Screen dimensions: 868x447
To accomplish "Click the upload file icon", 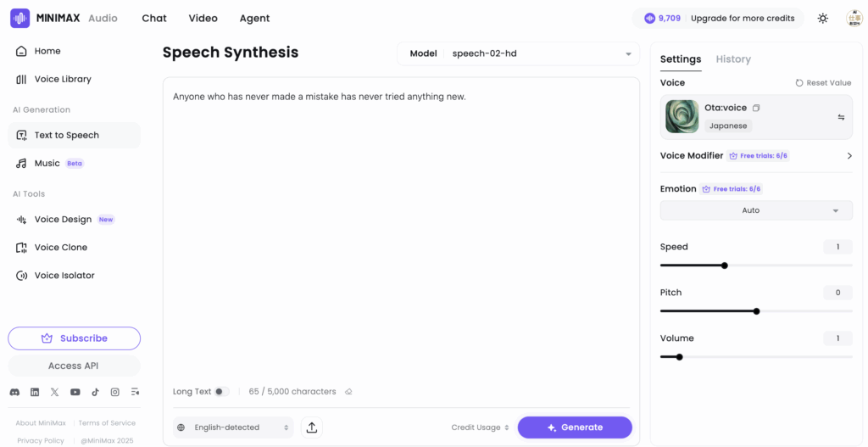I will tap(312, 427).
